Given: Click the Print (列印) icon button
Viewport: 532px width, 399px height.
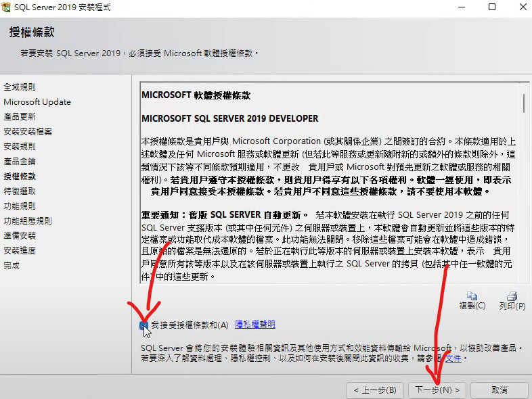Looking at the screenshot, I should click(512, 300).
